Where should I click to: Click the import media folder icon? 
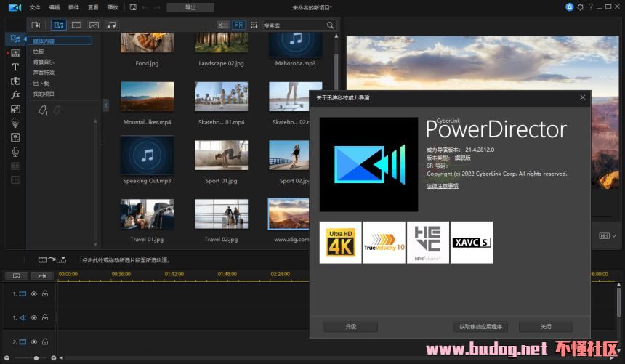36,25
